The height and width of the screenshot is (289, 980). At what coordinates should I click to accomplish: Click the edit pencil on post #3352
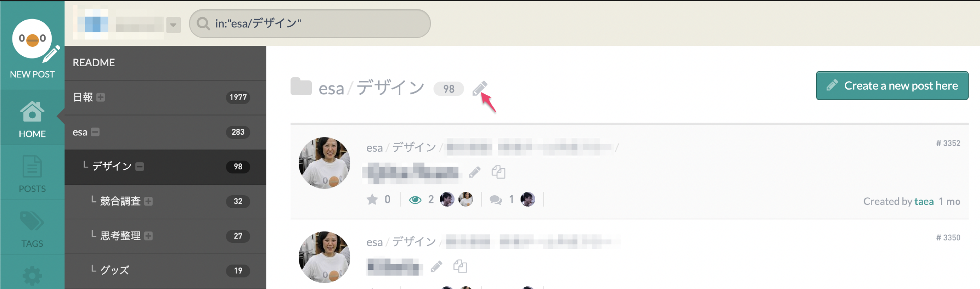[475, 172]
